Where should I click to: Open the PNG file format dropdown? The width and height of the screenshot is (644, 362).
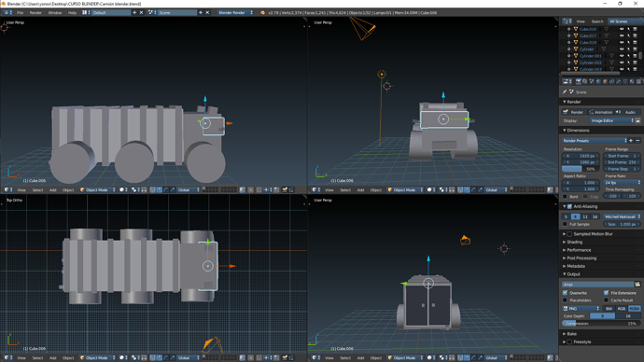tap(581, 308)
